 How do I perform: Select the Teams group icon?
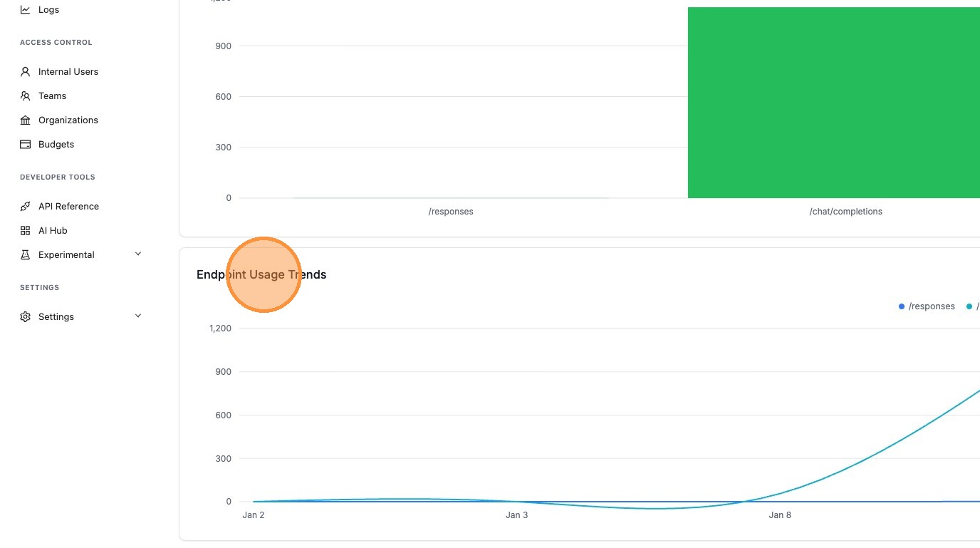(x=26, y=96)
